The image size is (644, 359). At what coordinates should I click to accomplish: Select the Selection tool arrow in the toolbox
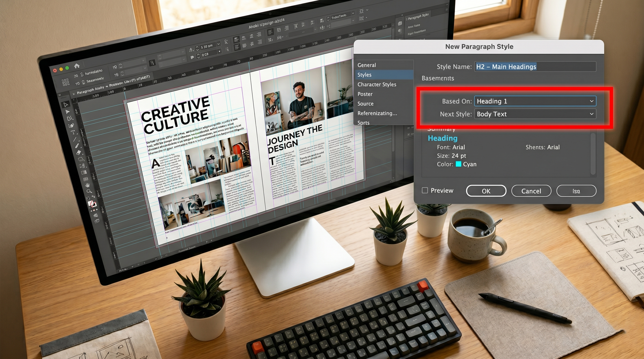(x=66, y=105)
